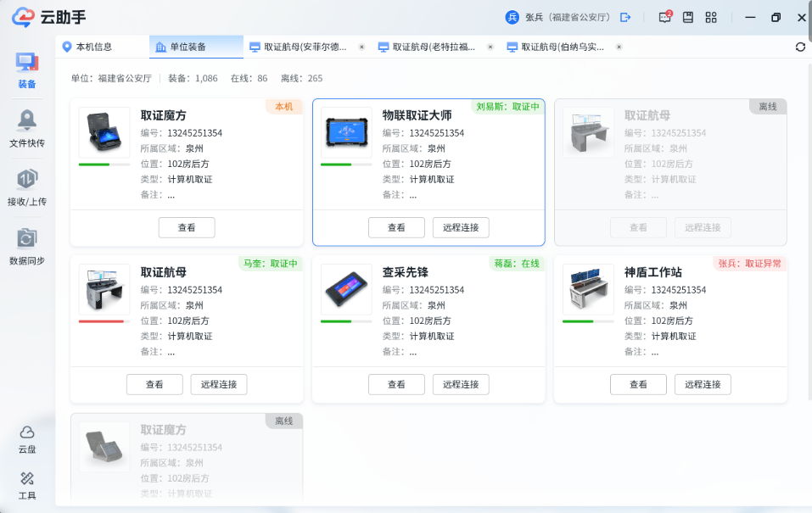
Task: Click the refresh icon on the tab bar
Action: pyautogui.click(x=800, y=47)
